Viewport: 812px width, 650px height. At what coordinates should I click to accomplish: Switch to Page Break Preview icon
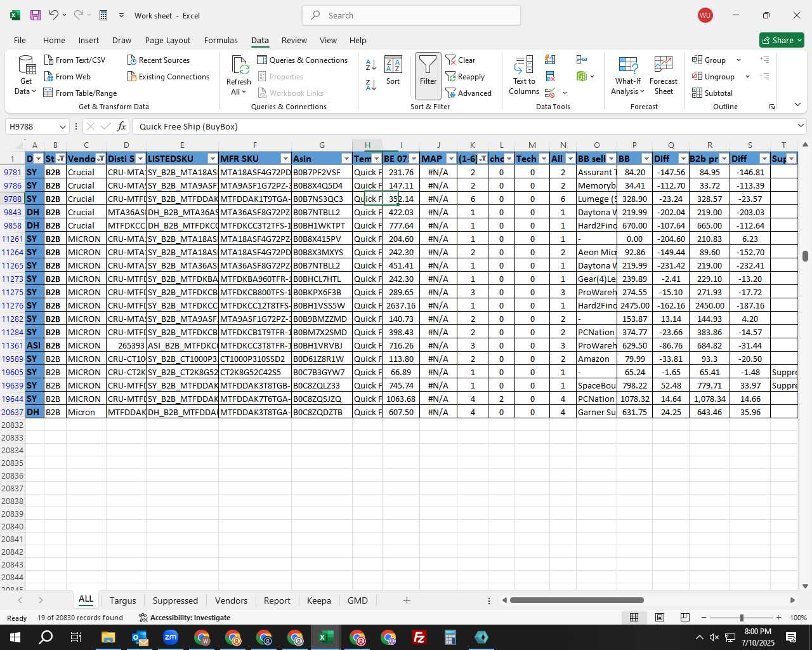[685, 618]
